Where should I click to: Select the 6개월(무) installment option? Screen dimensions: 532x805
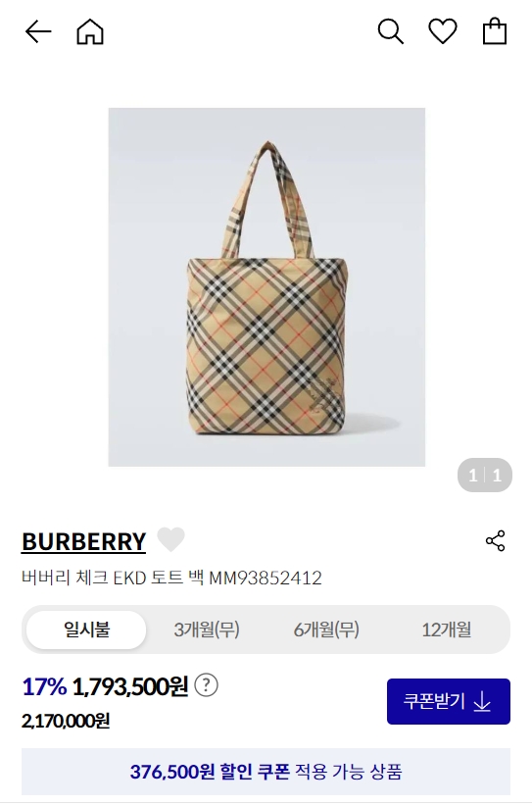[326, 629]
